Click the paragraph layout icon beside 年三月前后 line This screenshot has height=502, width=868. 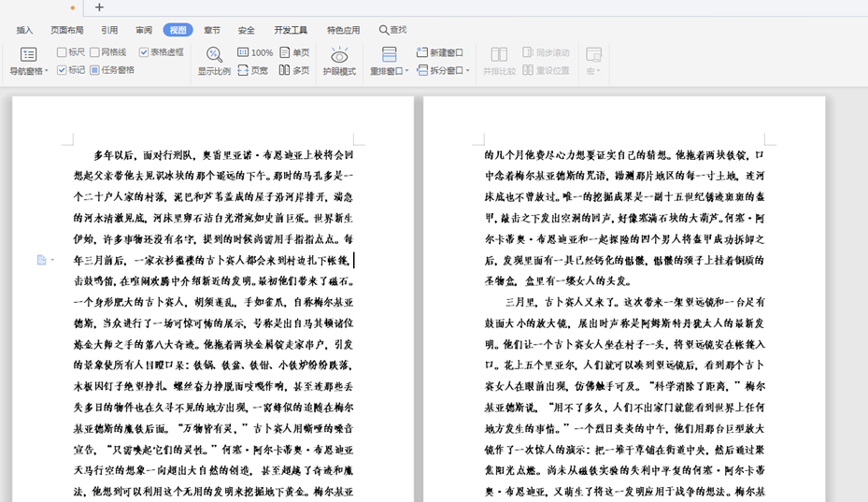pyautogui.click(x=41, y=260)
